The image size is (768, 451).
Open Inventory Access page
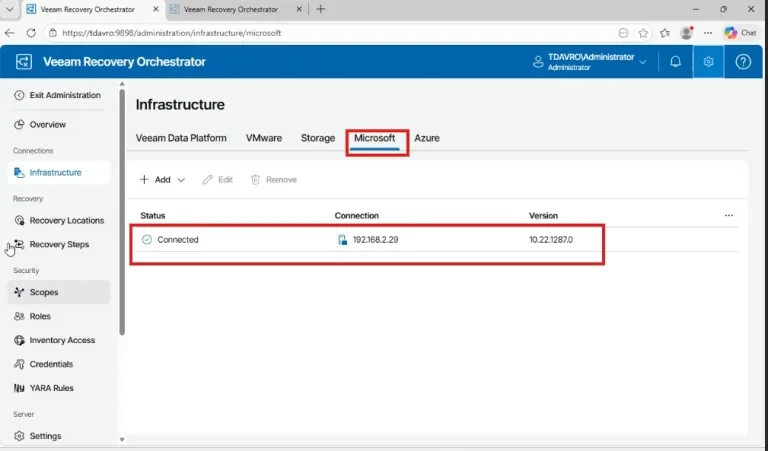[x=62, y=340]
